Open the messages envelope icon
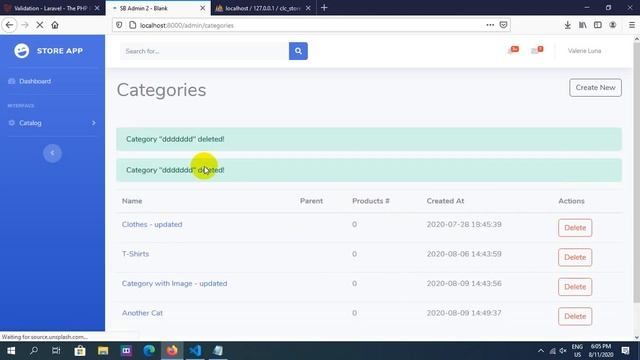The width and height of the screenshot is (640, 360). [536, 50]
